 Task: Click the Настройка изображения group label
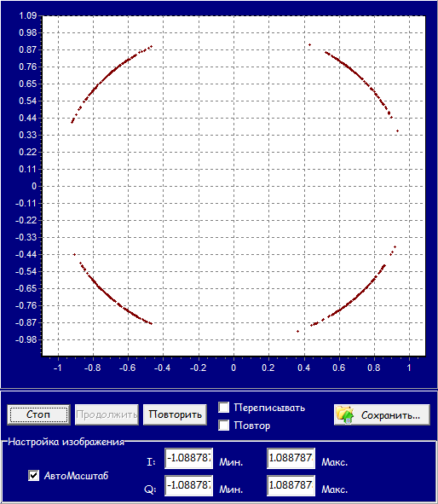(x=66, y=442)
